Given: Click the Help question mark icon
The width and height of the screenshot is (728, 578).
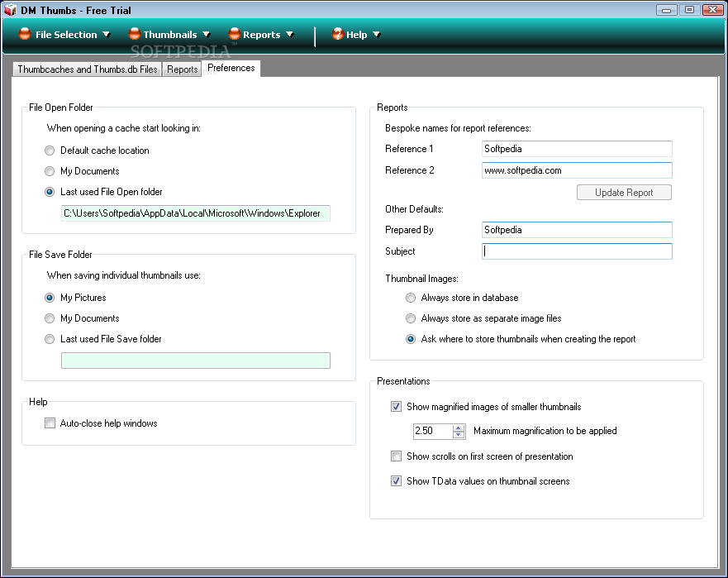Looking at the screenshot, I should [x=337, y=35].
